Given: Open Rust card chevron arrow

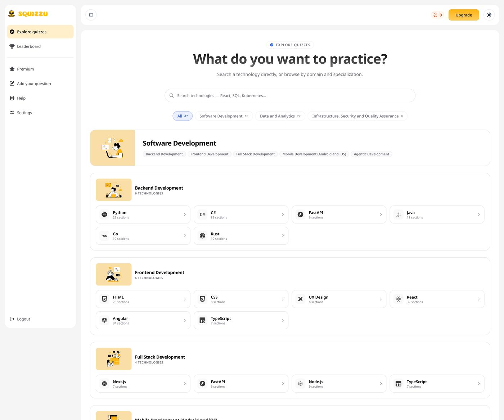Looking at the screenshot, I should [x=283, y=236].
